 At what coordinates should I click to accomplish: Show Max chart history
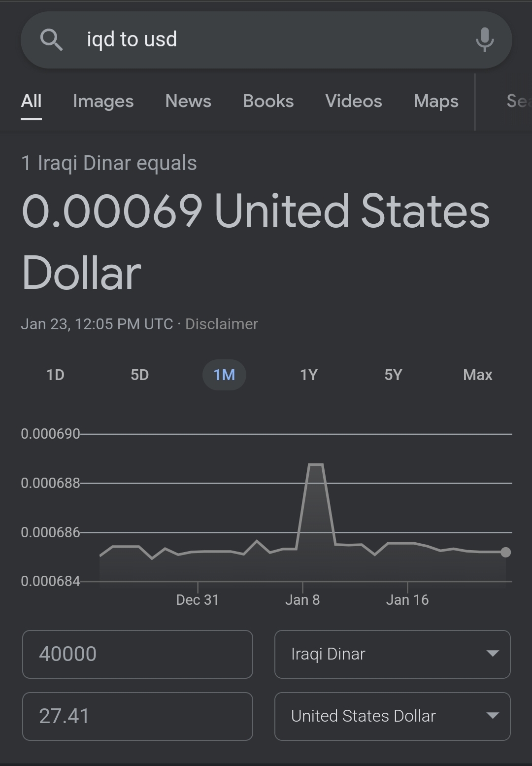coord(477,375)
